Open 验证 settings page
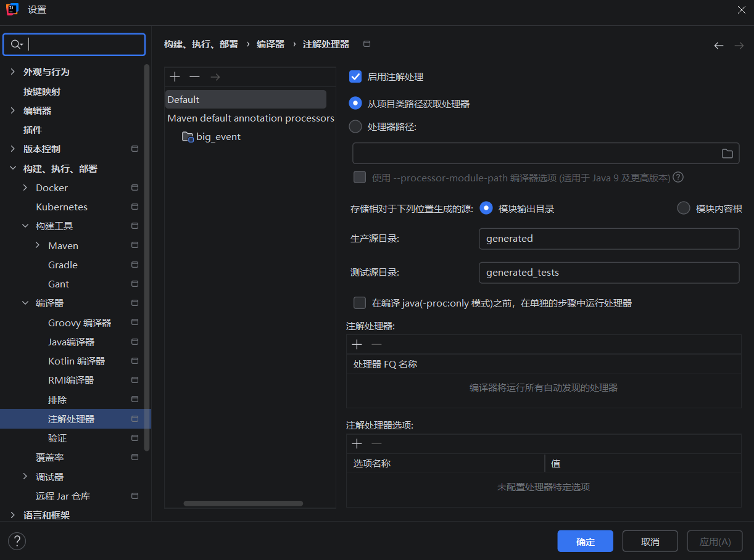The image size is (754, 560). [57, 438]
